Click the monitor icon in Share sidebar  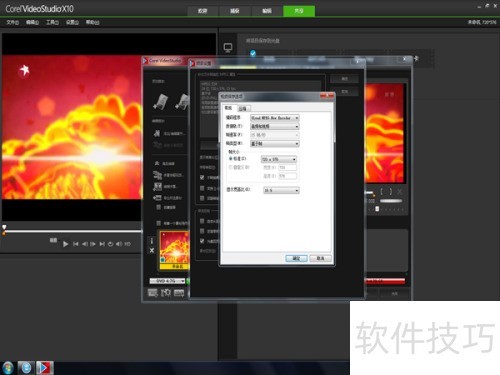point(228,48)
